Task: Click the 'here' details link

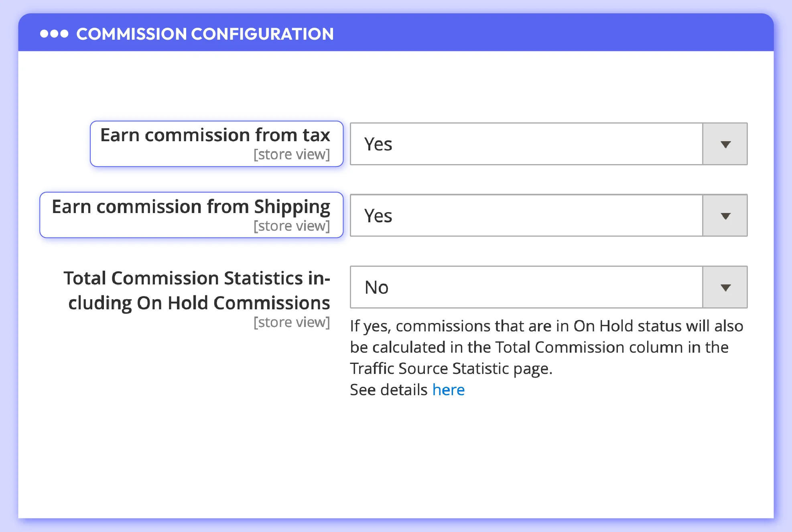Action: (x=448, y=390)
